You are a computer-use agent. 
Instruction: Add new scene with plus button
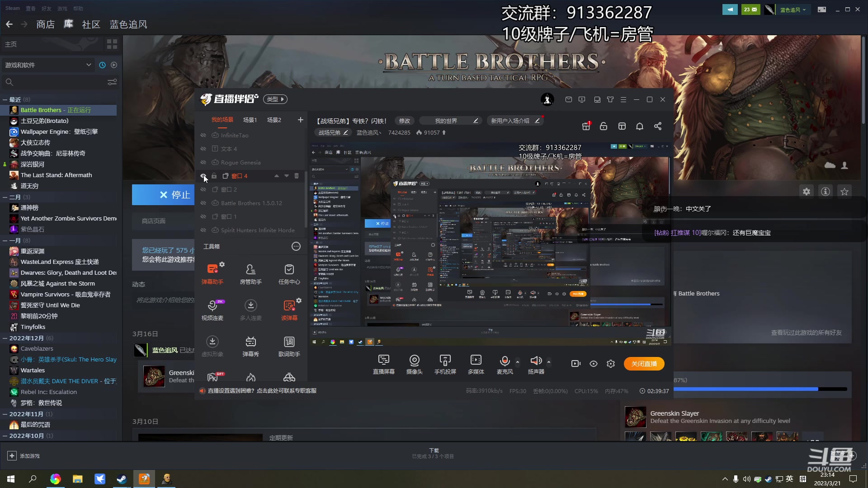tap(300, 120)
